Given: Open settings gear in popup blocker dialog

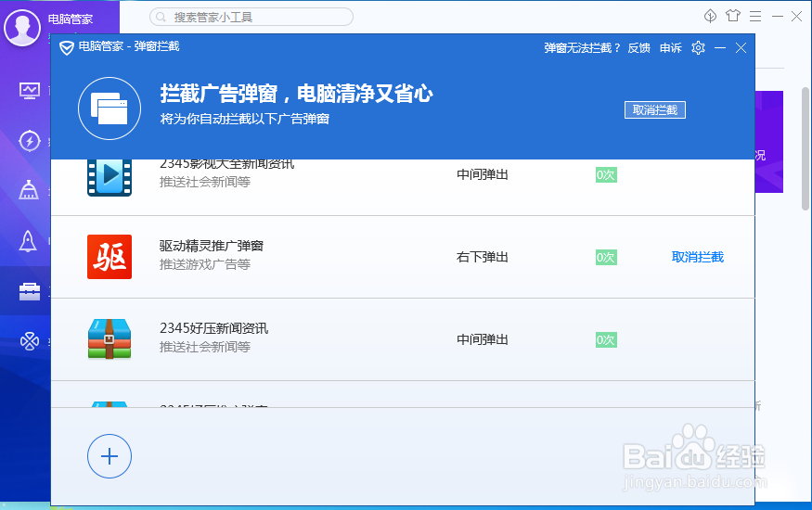Looking at the screenshot, I should coord(698,48).
